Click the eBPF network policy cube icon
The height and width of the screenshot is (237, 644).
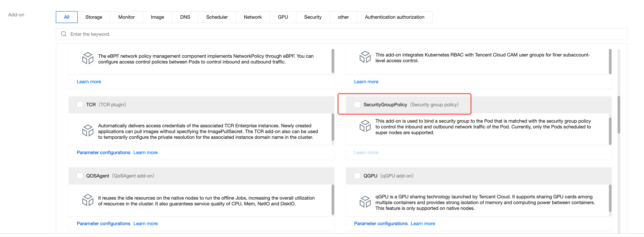click(x=88, y=58)
